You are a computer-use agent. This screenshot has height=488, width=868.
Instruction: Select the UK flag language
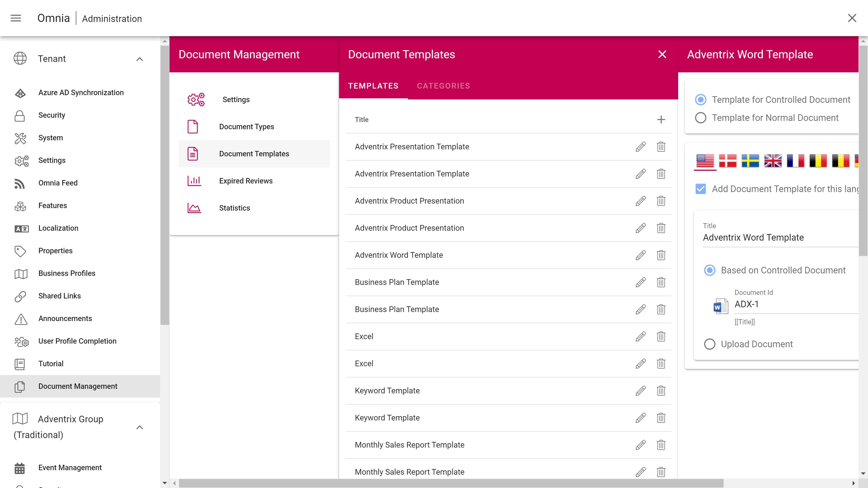coord(773,161)
